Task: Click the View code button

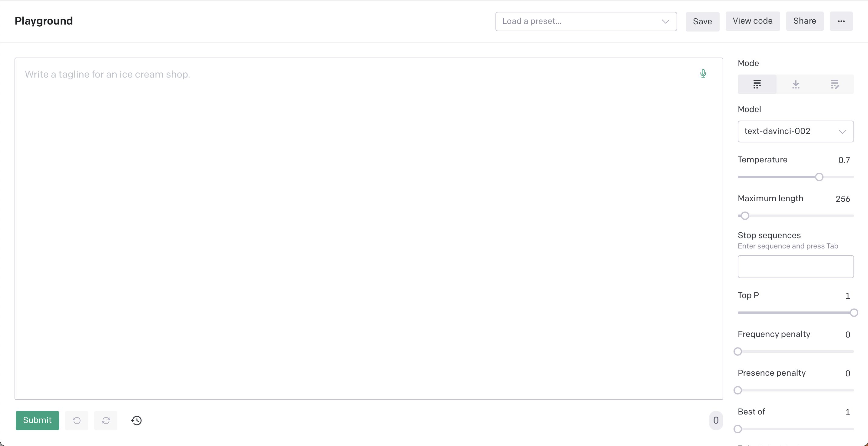Action: [752, 21]
